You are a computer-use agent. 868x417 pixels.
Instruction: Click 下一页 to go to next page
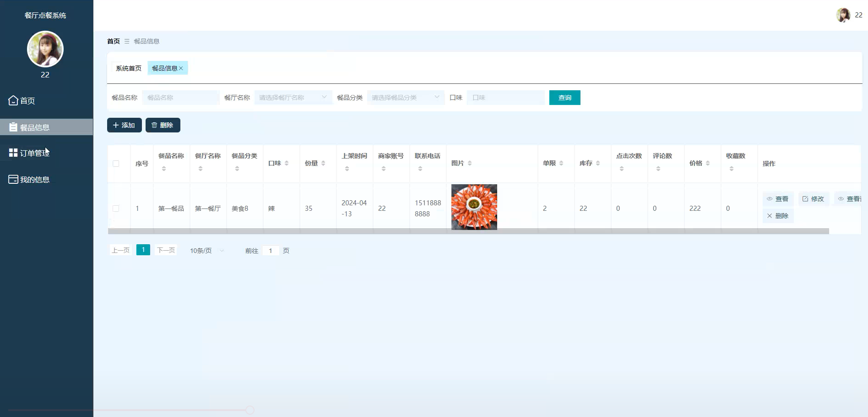166,250
